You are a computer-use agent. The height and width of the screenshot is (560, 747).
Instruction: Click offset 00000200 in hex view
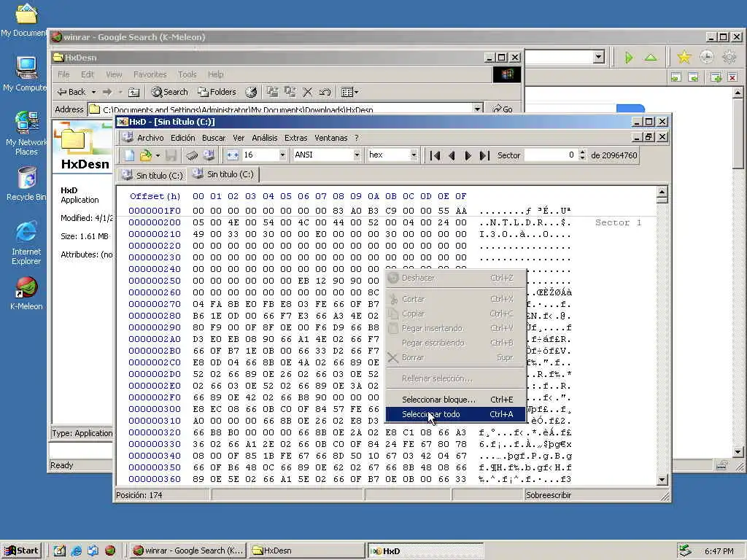155,222
